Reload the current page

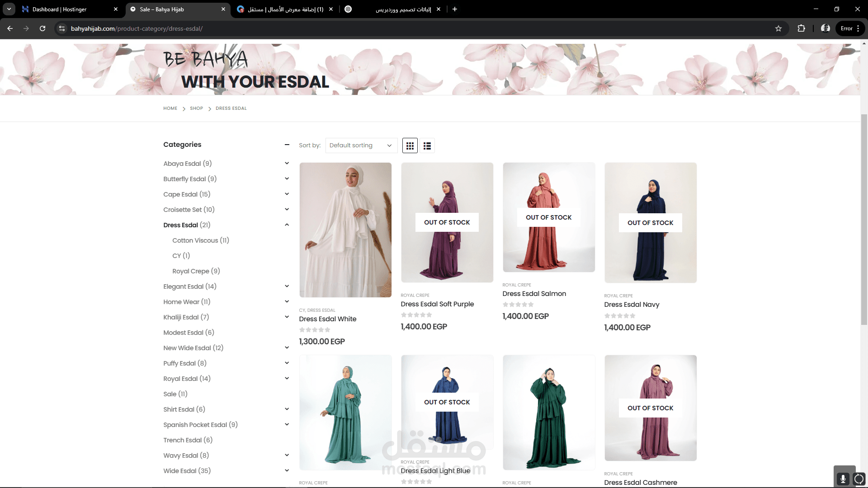[42, 28]
